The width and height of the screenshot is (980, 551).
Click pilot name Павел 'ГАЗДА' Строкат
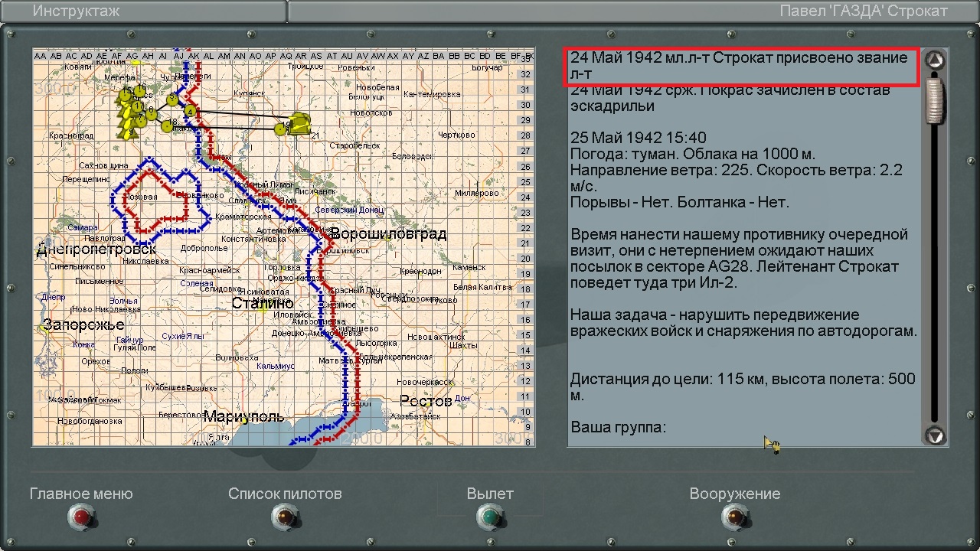point(864,11)
